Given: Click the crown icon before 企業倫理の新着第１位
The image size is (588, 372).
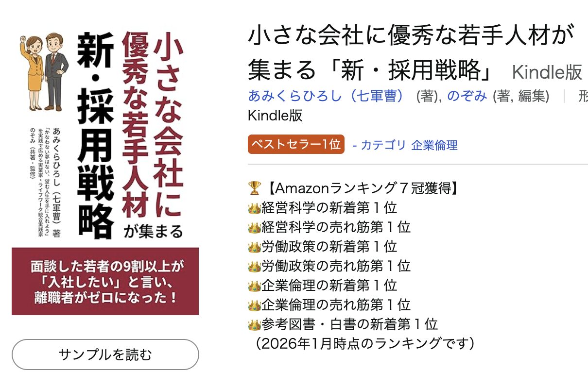Looking at the screenshot, I should (x=253, y=285).
